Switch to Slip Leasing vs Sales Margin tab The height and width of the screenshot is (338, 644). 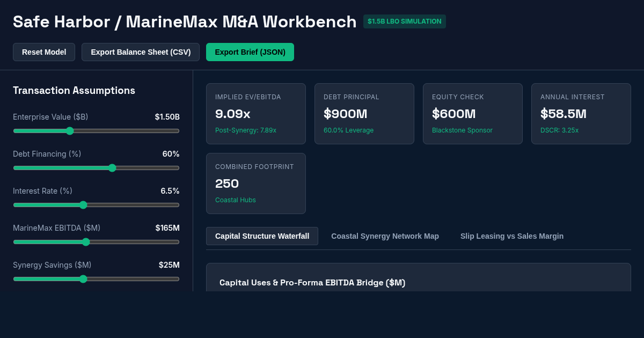pos(512,236)
